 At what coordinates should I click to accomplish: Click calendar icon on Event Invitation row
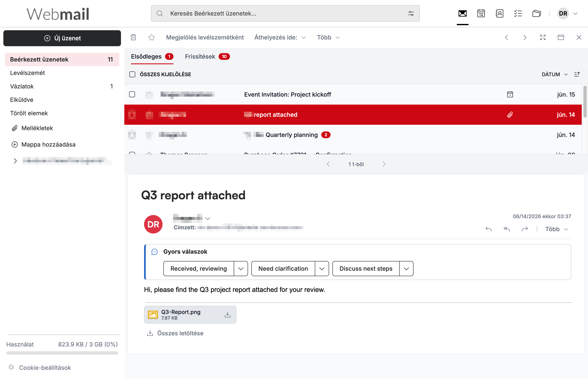pos(510,94)
